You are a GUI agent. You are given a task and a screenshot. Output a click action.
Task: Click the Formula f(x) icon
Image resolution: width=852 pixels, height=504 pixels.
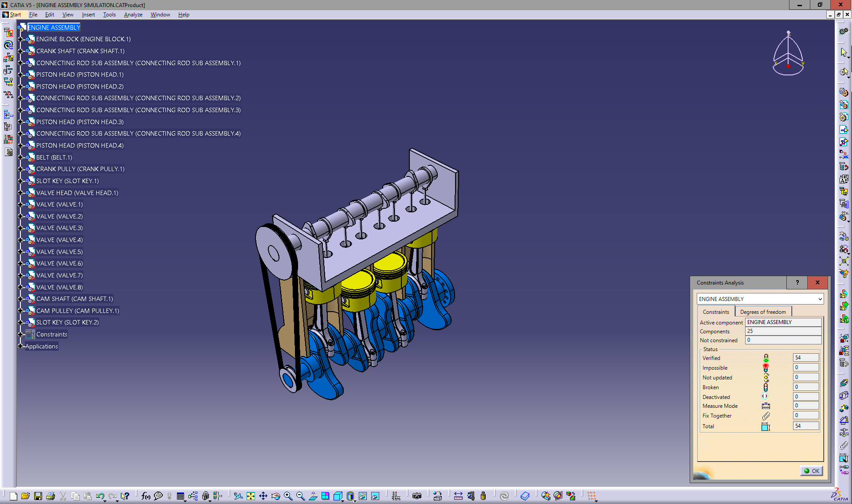tap(145, 496)
